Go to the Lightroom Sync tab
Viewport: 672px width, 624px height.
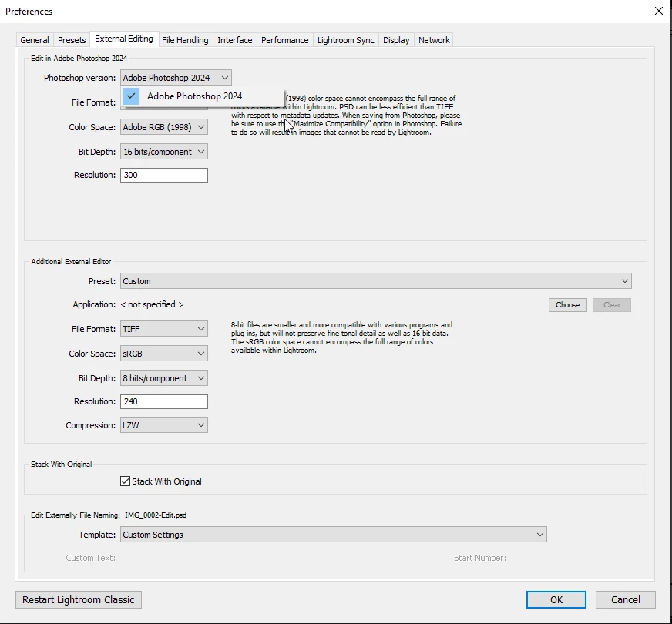[345, 40]
